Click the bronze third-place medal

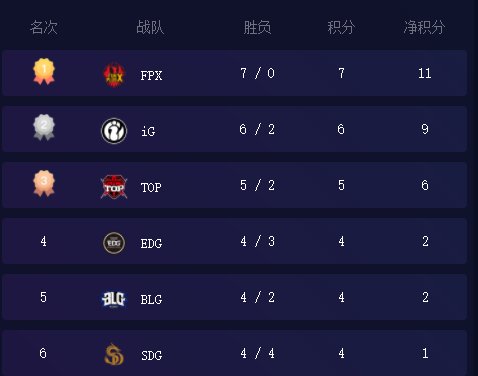(44, 183)
